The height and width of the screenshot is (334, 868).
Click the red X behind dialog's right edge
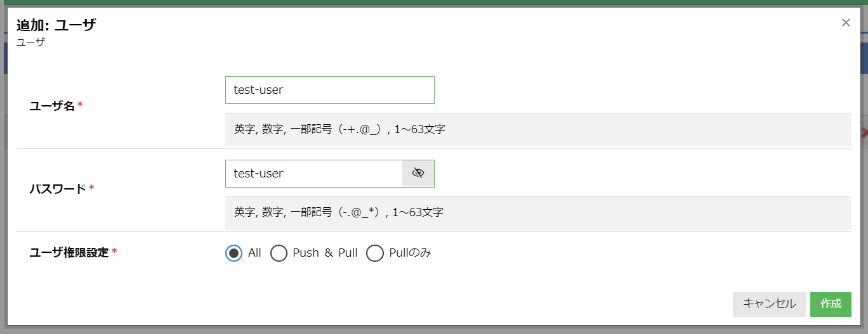(x=864, y=132)
